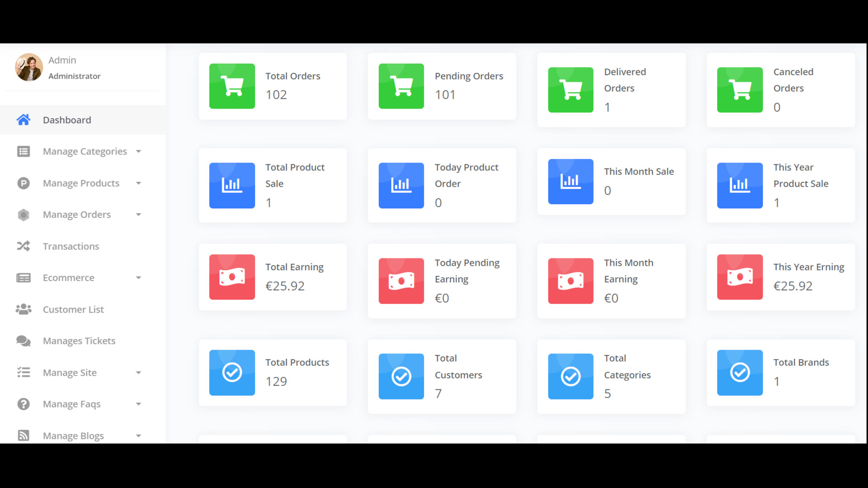This screenshot has height=488, width=868.
Task: Expand the Manage Categories dropdown arrow
Action: pyautogui.click(x=139, y=152)
